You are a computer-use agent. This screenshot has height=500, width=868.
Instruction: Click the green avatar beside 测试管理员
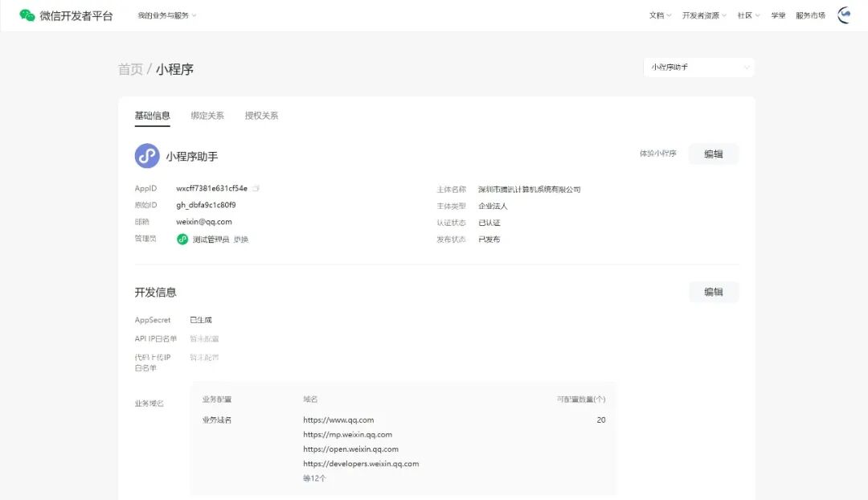click(182, 240)
